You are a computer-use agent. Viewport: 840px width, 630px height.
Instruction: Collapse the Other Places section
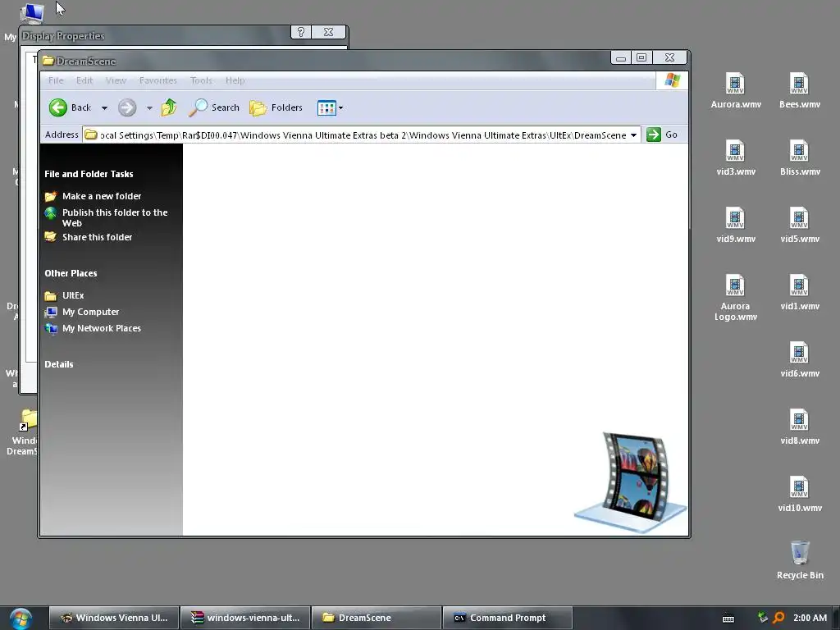[71, 273]
